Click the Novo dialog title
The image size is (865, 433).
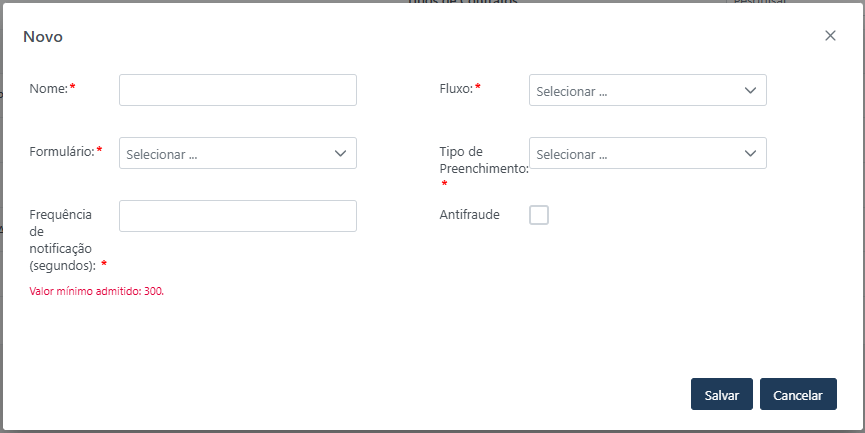43,36
